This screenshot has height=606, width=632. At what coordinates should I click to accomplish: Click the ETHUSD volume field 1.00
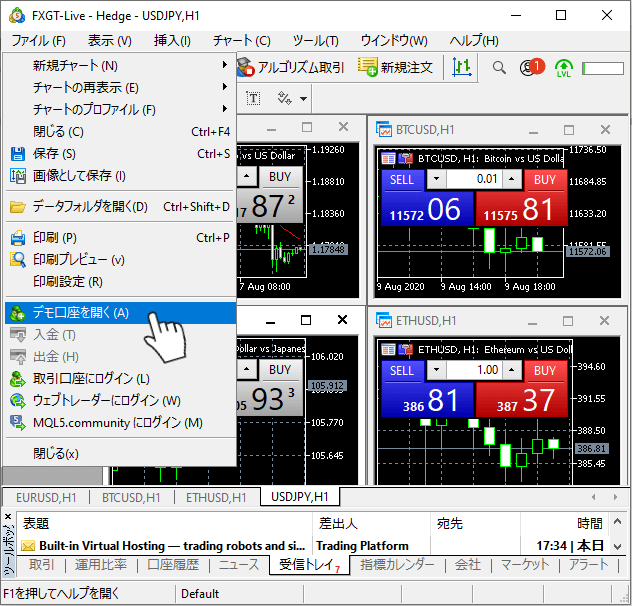click(474, 370)
